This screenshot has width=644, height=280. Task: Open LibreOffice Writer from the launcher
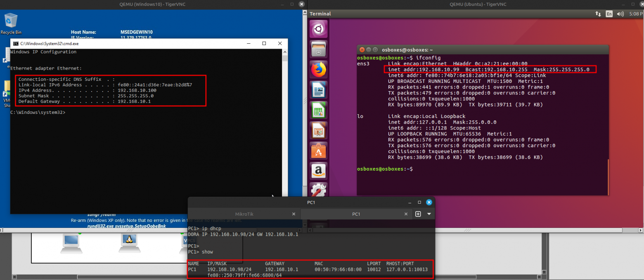coord(318,89)
